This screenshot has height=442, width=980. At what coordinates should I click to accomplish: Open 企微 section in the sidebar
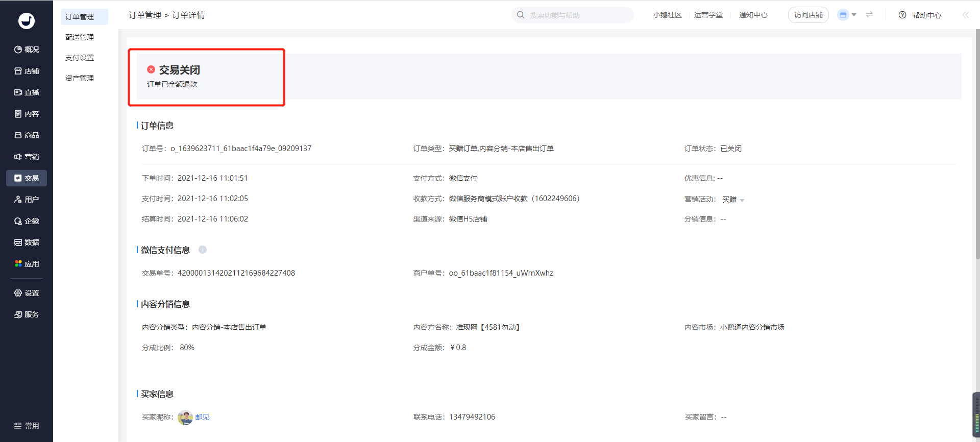[x=27, y=221]
